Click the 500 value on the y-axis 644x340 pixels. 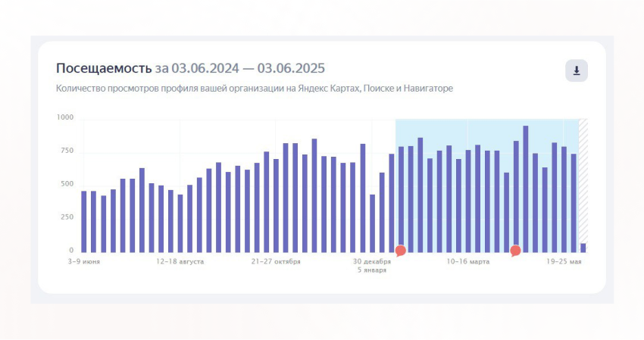[x=67, y=184]
